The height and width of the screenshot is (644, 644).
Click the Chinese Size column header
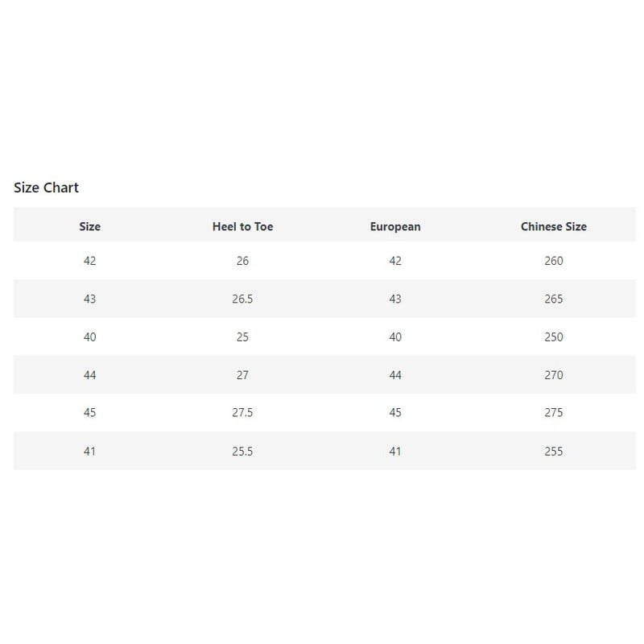pos(554,226)
